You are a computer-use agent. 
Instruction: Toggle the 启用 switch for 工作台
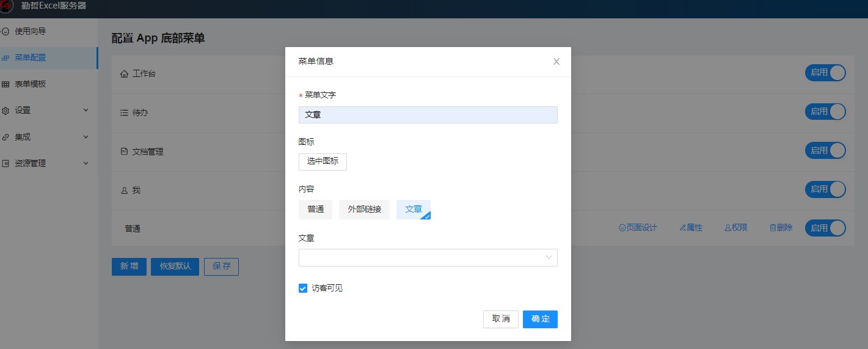click(x=825, y=73)
